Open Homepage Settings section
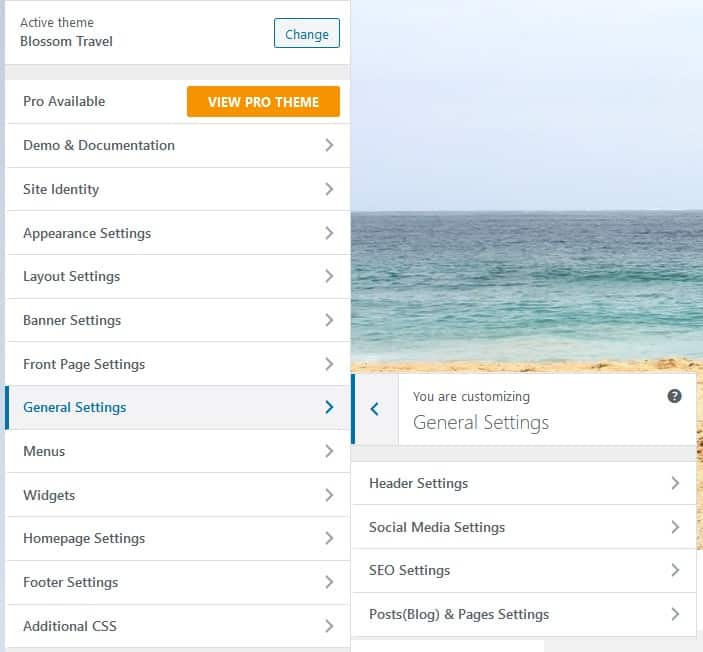This screenshot has width=703, height=652. pyautogui.click(x=178, y=538)
